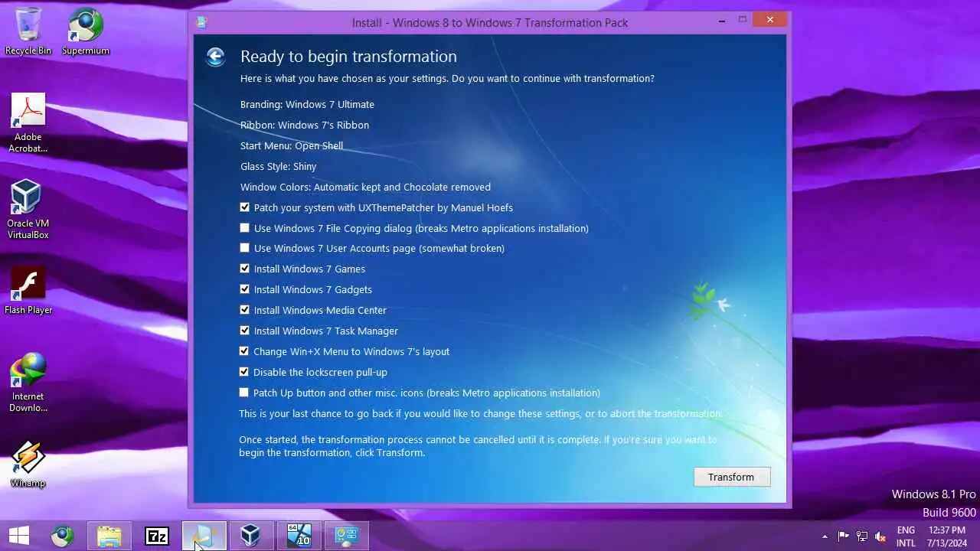Screen dimensions: 980x551
Task: Enable Patch Up button and misc. icons
Action: (x=245, y=393)
